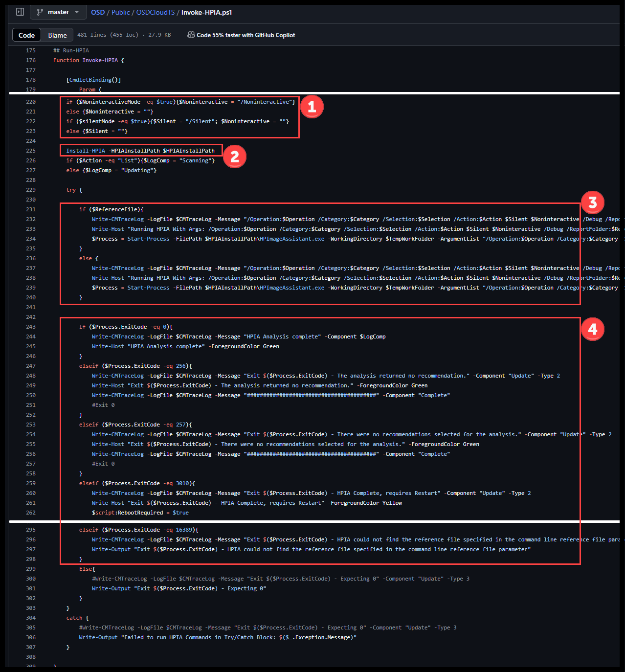This screenshot has width=625, height=672.
Task: Switch to the Blame view
Action: [x=57, y=35]
